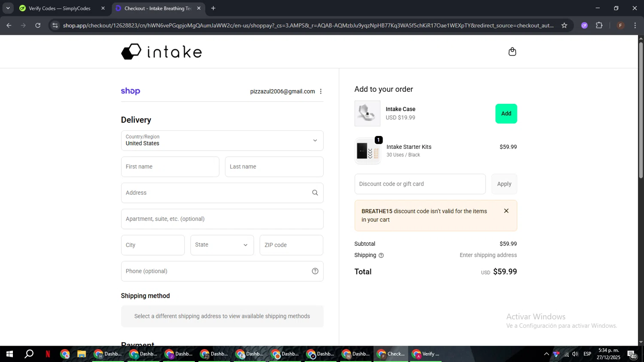Open the Chrome extensions puzzle icon
Viewport: 644px width, 362px height.
[x=599, y=25]
